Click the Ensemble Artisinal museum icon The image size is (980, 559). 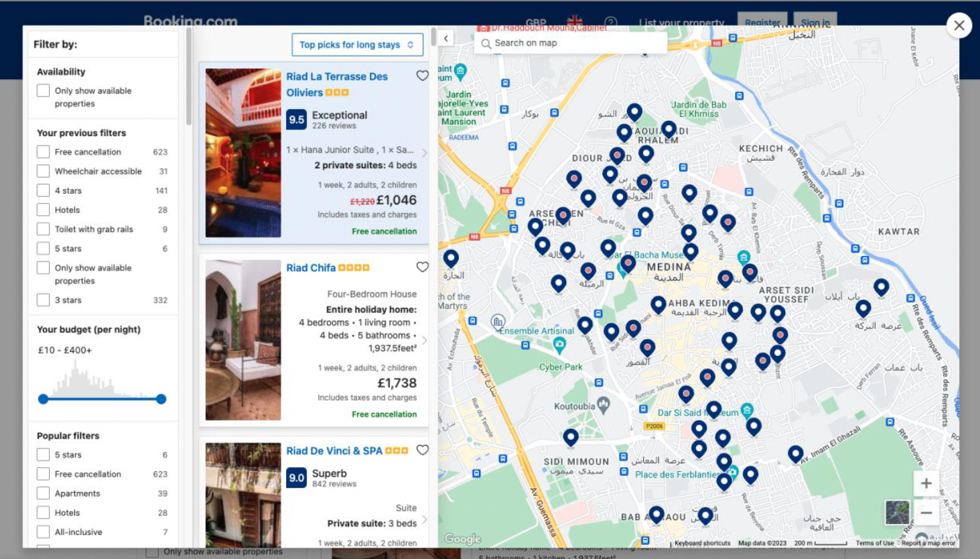coord(498,322)
